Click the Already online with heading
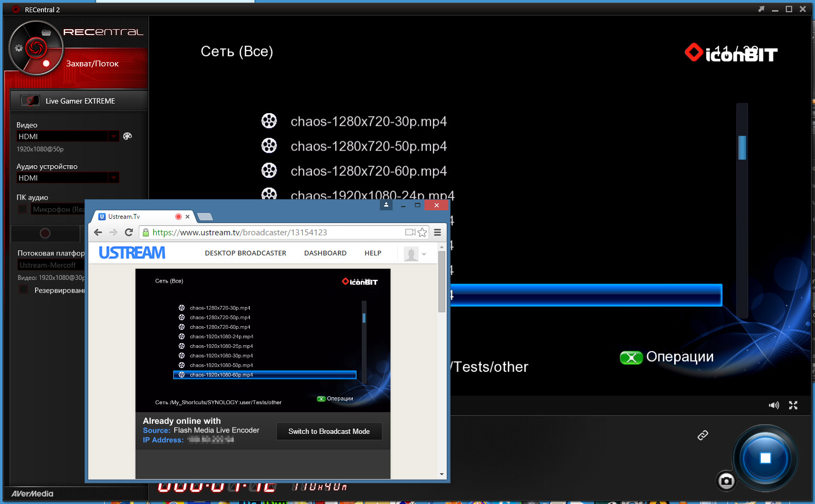Screen dimensions: 815x504 [182, 421]
